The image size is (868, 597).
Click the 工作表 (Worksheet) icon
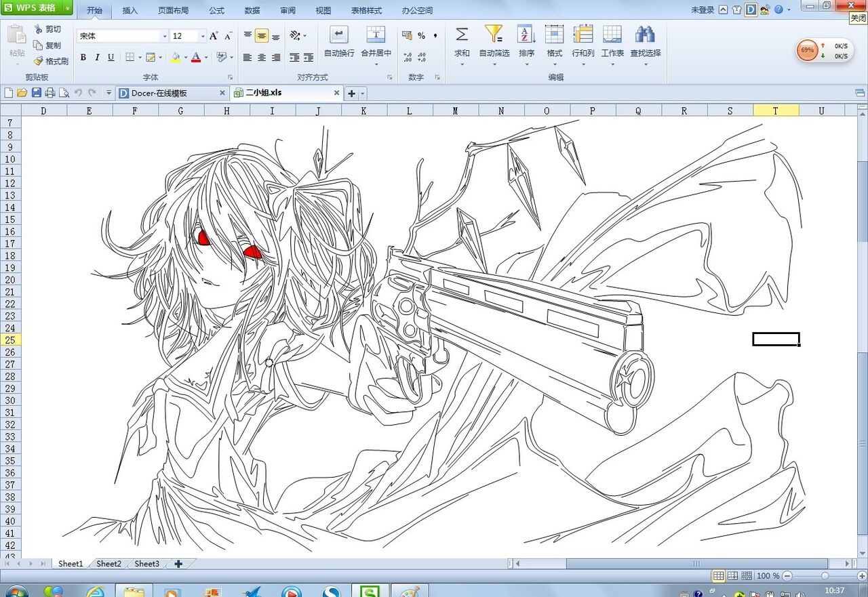point(612,35)
